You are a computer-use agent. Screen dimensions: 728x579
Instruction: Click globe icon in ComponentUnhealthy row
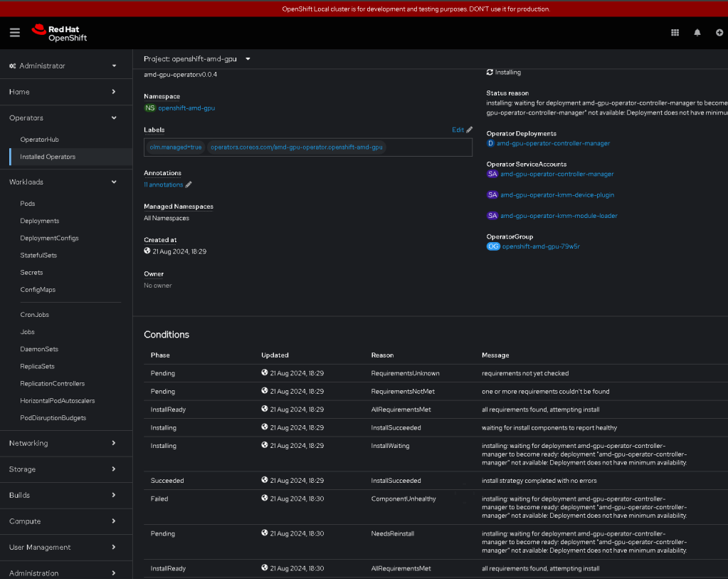265,498
